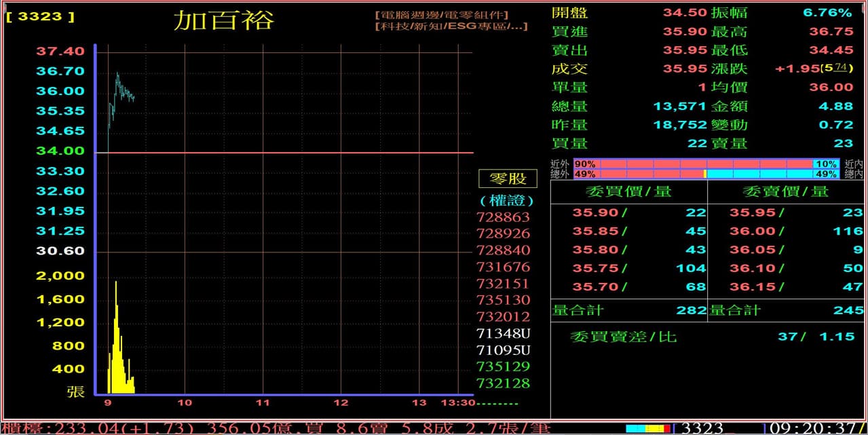Image resolution: width=868 pixels, height=435 pixels.
Task: Click the 最高 value 36.75
Action: [x=831, y=31]
